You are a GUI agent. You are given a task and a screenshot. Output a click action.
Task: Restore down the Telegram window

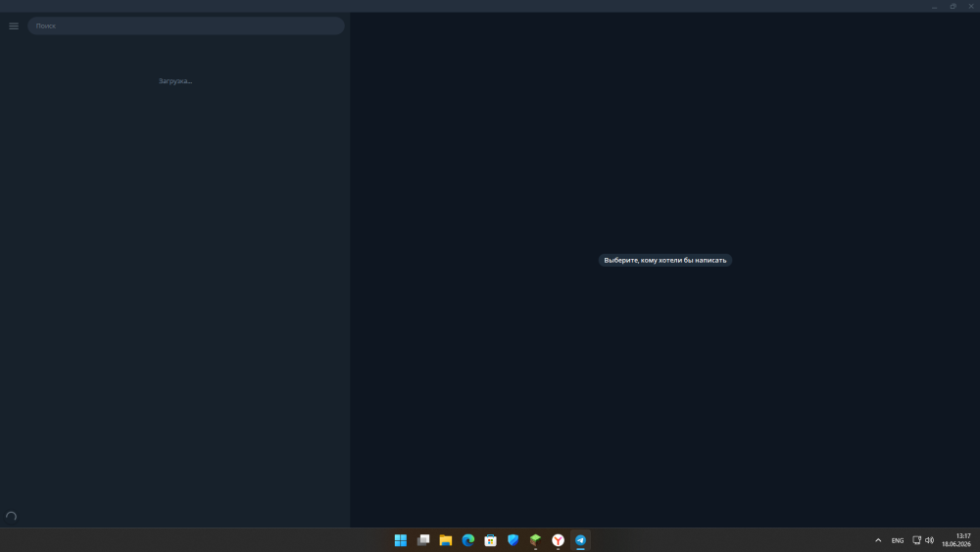point(954,6)
